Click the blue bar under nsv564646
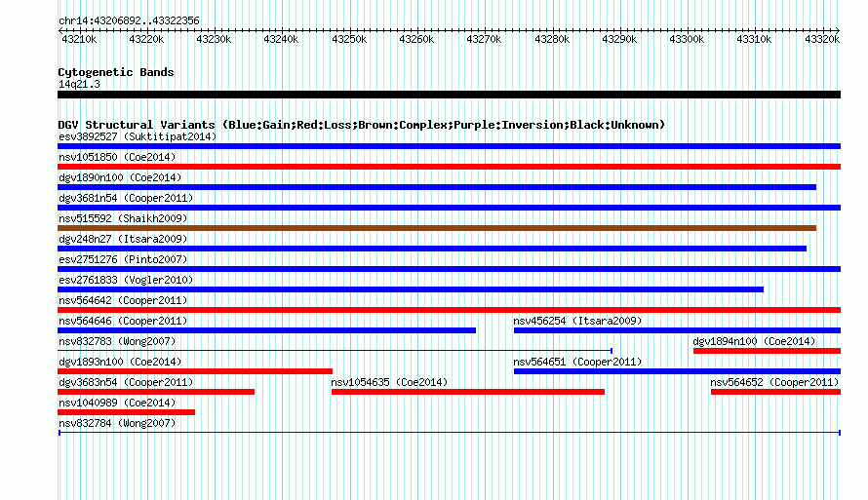The width and height of the screenshot is (868, 500). (267, 330)
